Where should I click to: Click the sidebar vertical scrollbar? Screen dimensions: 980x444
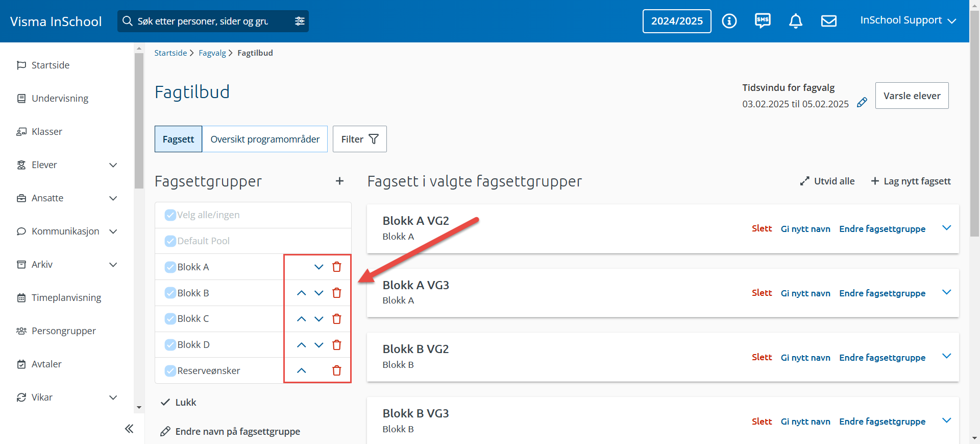click(139, 121)
